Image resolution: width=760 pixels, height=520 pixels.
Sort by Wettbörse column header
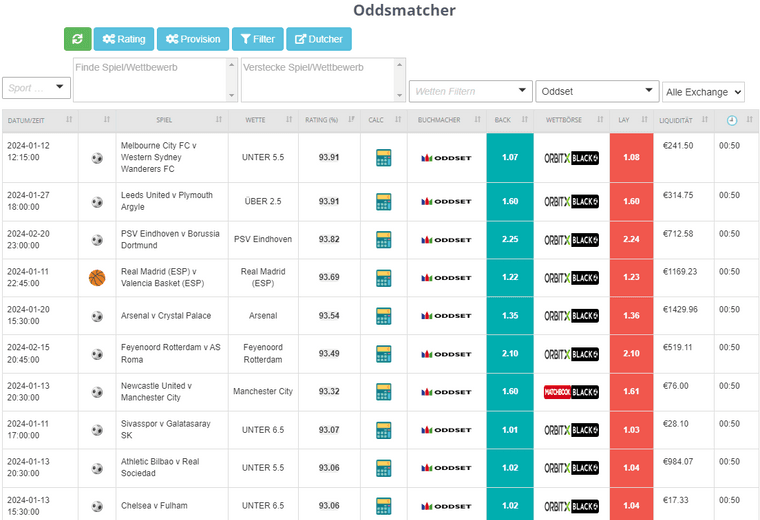[571, 120]
